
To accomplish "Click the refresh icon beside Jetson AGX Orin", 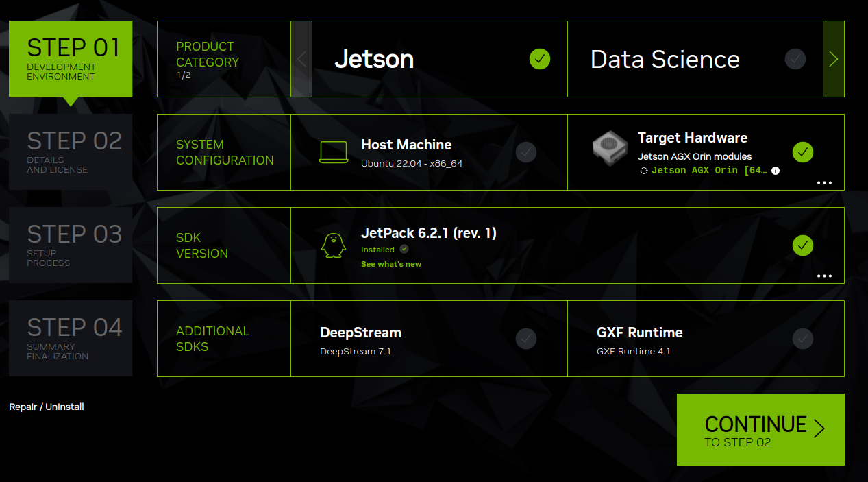I will (x=644, y=171).
